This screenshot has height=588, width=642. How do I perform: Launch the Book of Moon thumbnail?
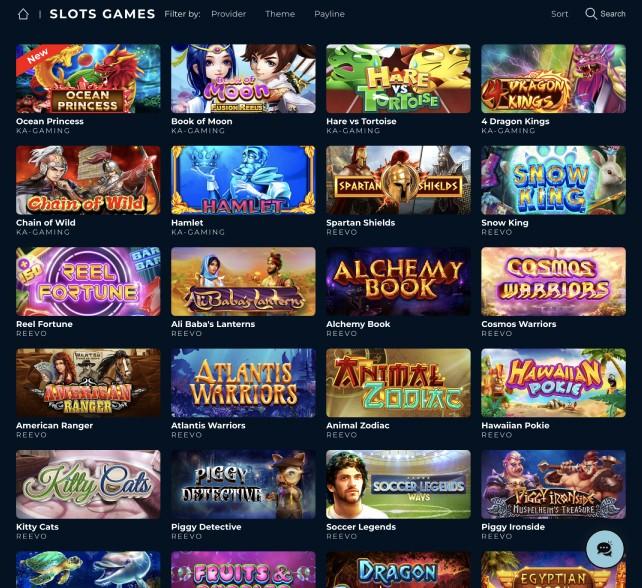pos(243,79)
